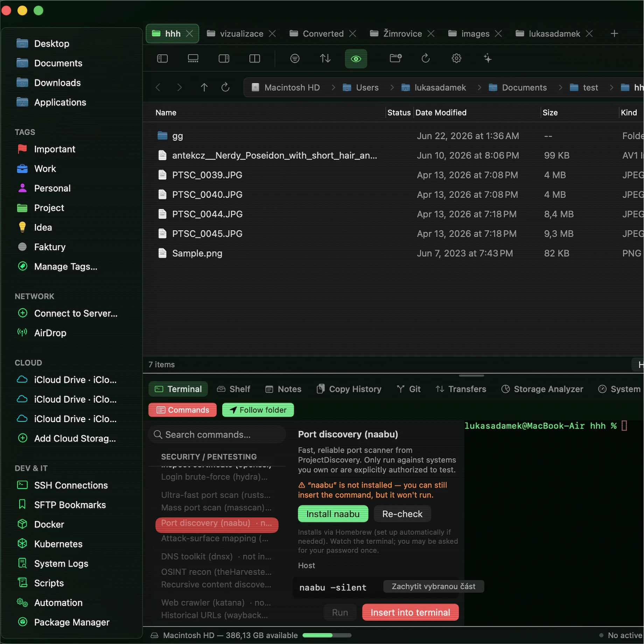
Task: Toggle the right sidebar panel icon
Action: click(224, 58)
